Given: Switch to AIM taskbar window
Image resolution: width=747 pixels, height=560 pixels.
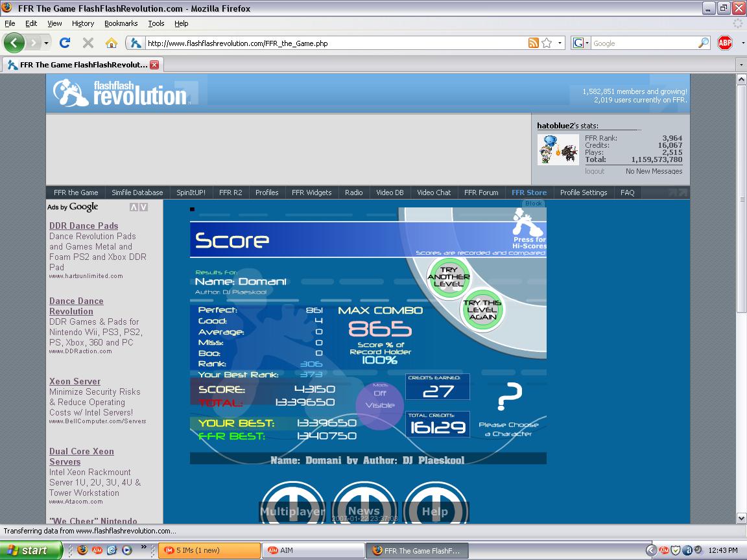Looking at the screenshot, I should [313, 550].
